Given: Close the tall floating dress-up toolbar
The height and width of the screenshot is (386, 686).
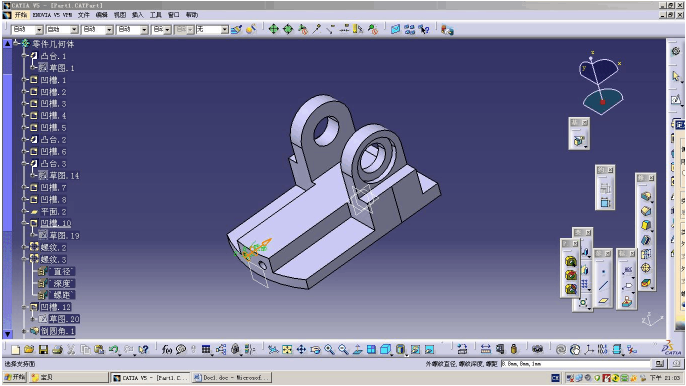Looking at the screenshot, I should tap(651, 178).
